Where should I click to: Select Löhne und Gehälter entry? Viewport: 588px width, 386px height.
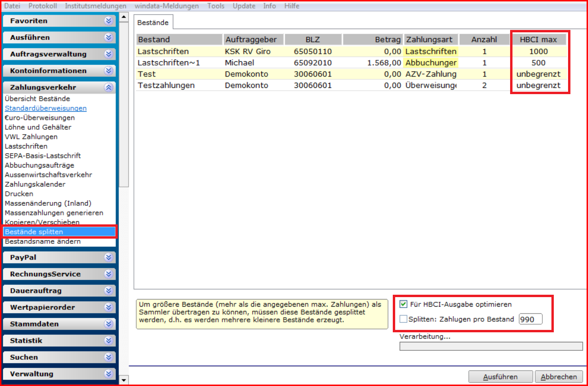pos(38,127)
